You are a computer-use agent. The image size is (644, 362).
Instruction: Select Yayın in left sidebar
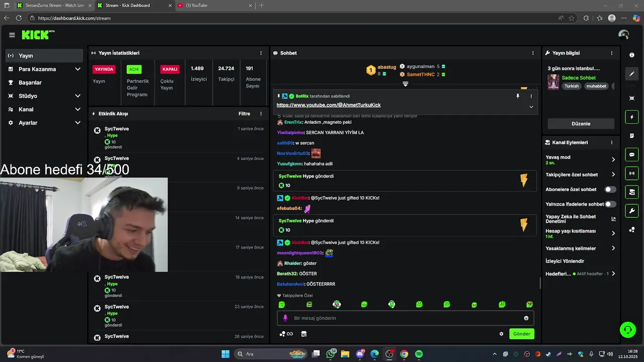(44, 56)
